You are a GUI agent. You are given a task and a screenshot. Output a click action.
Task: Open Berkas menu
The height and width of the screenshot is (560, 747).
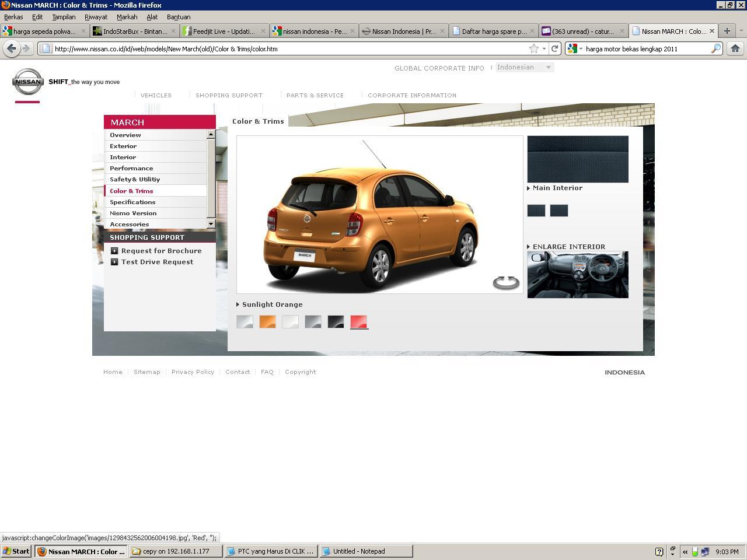[x=13, y=17]
